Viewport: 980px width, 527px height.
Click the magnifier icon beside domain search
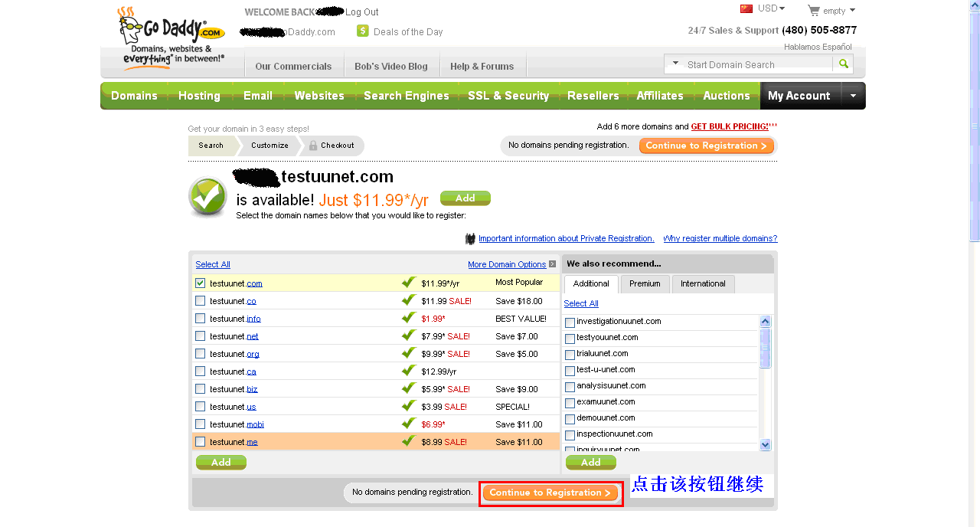coord(844,64)
